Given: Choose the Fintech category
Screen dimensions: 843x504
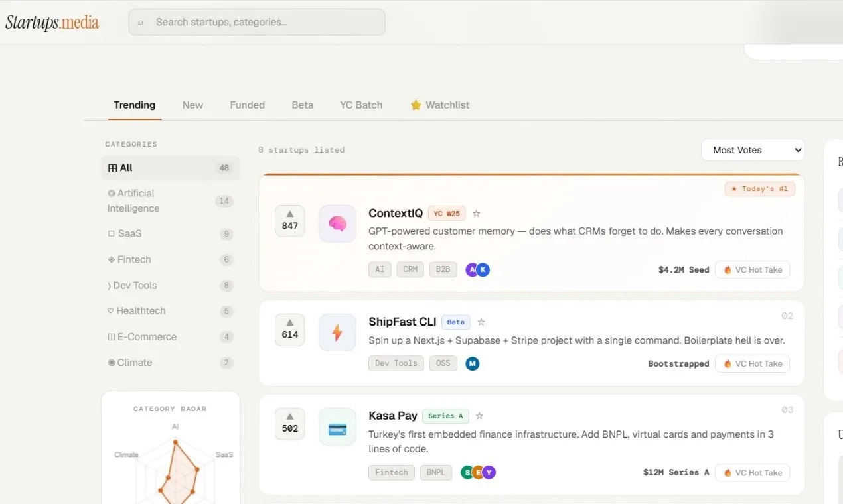Looking at the screenshot, I should (171, 259).
